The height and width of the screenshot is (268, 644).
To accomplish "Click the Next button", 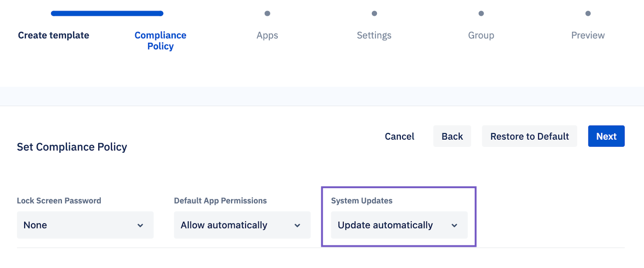I will pos(606,136).
